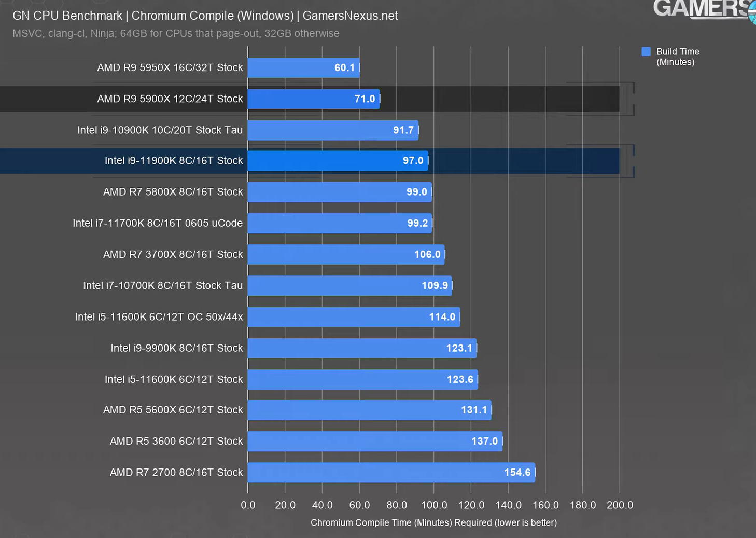Select the "AMD R7 2700 8C/16T Stock" label
This screenshot has width=756, height=538.
pos(176,472)
